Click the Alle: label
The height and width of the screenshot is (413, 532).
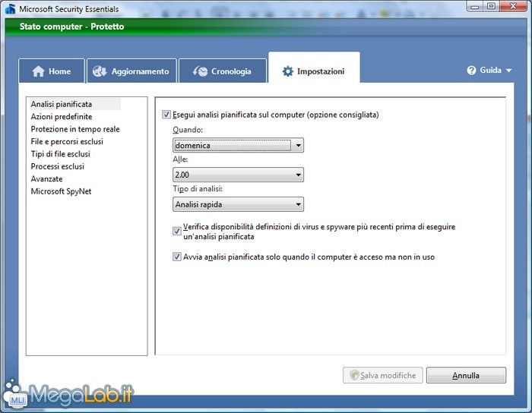coord(180,159)
